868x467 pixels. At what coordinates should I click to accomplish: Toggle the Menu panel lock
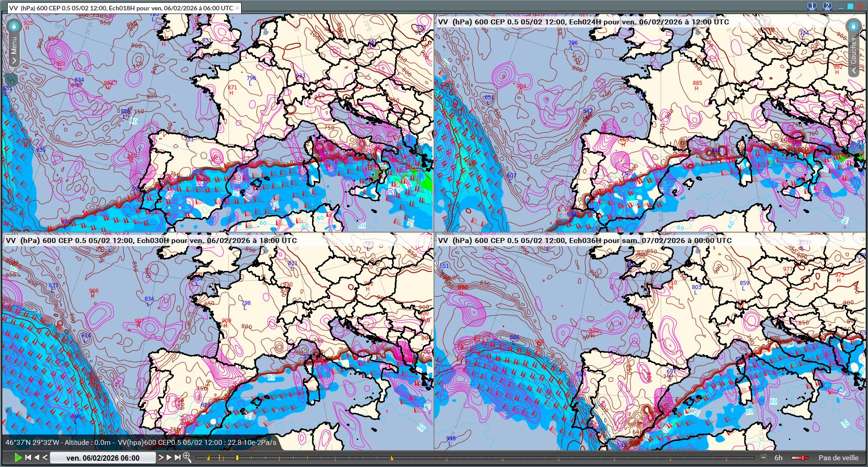(14, 26)
